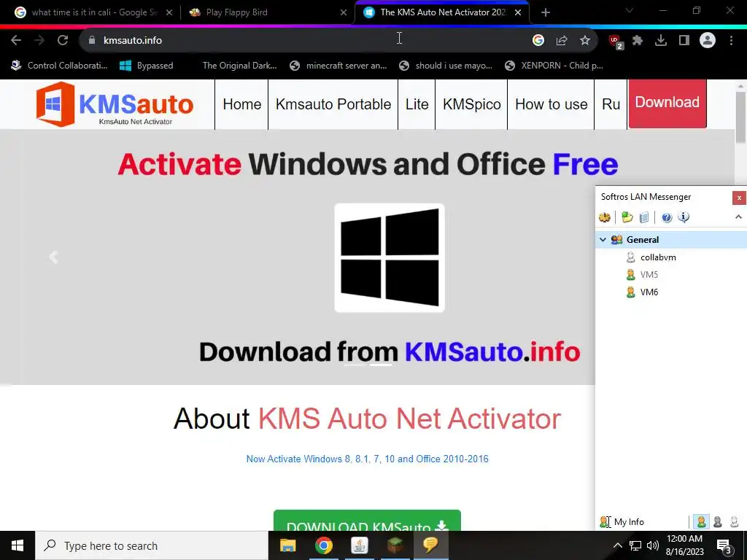Set Softros status to Online green avatar
The image size is (747, 560).
(701, 522)
